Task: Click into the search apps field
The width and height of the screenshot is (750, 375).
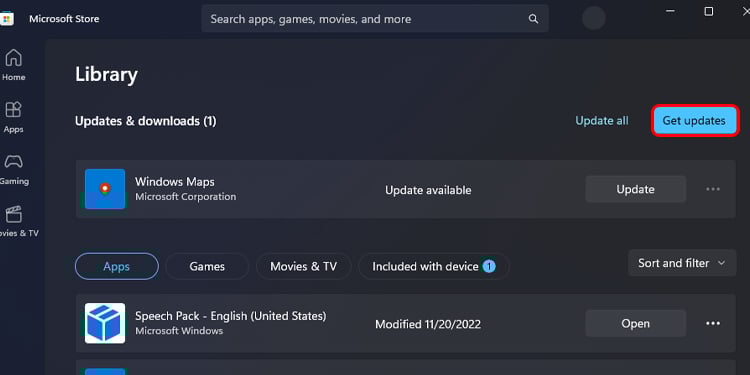Action: (x=375, y=19)
